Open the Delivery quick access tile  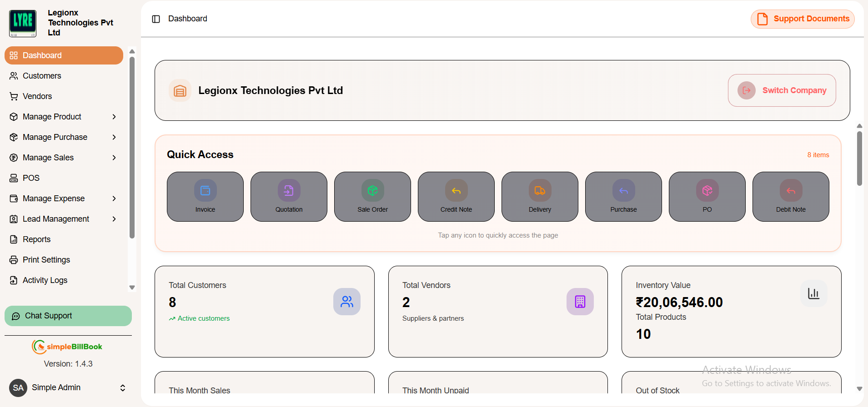(540, 197)
